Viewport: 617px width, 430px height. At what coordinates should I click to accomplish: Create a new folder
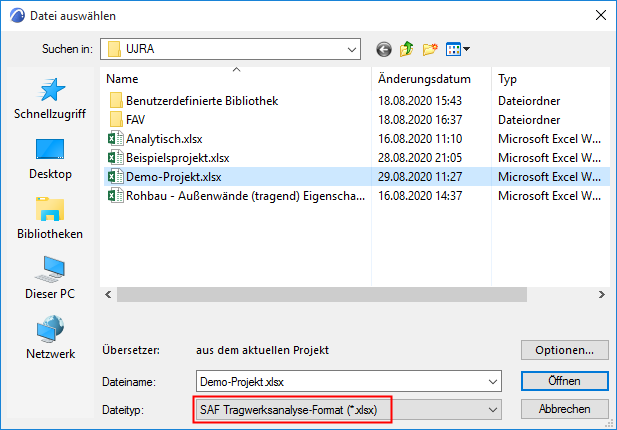coord(430,48)
